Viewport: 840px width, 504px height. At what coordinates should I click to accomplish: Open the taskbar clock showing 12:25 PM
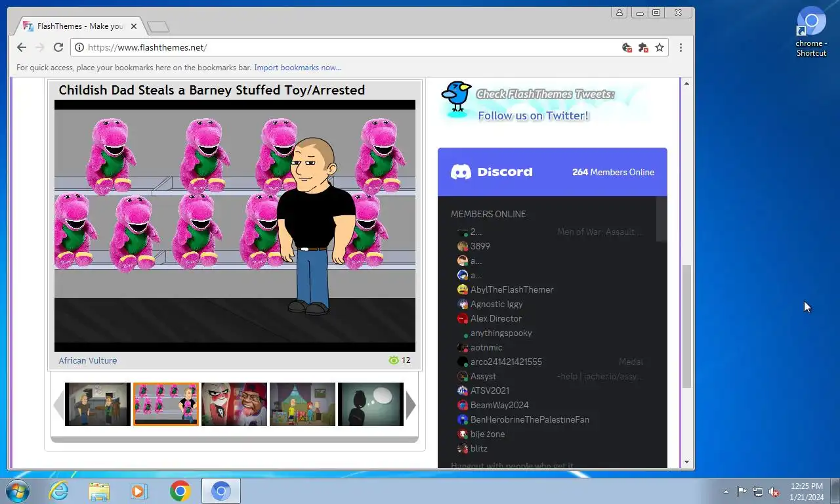[x=807, y=491]
